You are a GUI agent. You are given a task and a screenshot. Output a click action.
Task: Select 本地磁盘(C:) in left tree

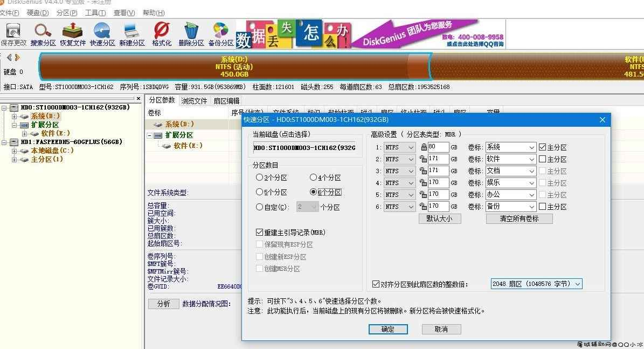coord(52,150)
